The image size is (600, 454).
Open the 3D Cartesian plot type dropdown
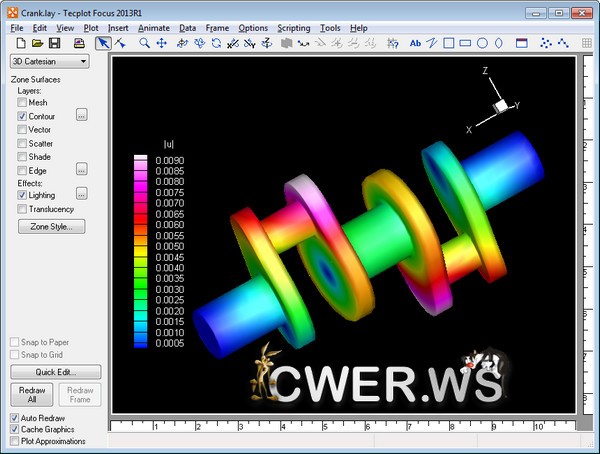(x=48, y=61)
